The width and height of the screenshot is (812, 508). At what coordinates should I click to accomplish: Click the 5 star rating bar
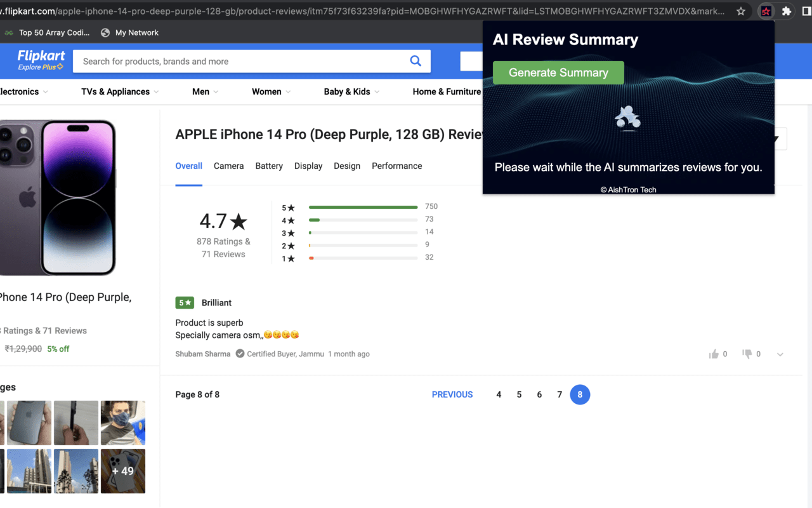(363, 207)
